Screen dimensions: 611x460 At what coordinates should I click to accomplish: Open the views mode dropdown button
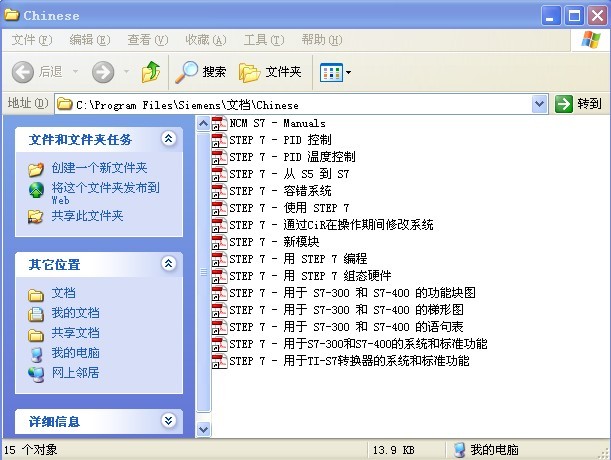335,72
